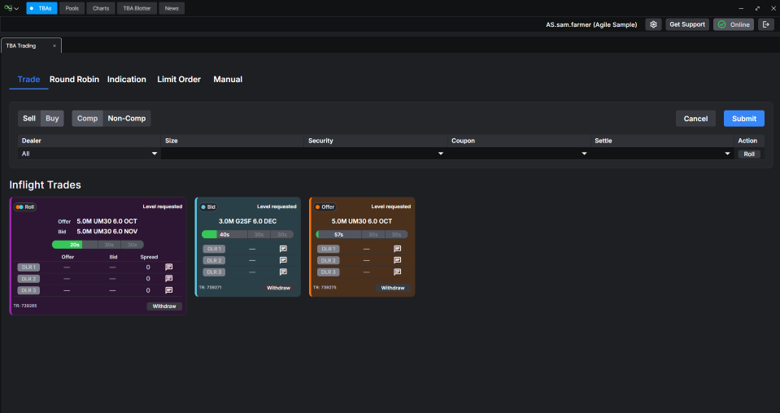Open chat for DLR 2 in Offer card
780x413 pixels.
[x=397, y=260]
